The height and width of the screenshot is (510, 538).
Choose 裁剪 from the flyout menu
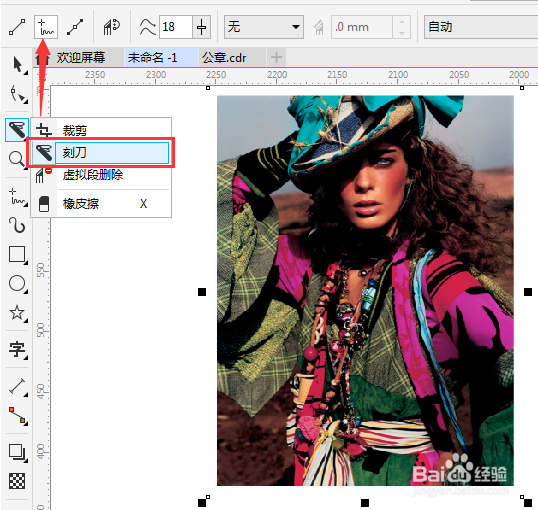(x=101, y=130)
